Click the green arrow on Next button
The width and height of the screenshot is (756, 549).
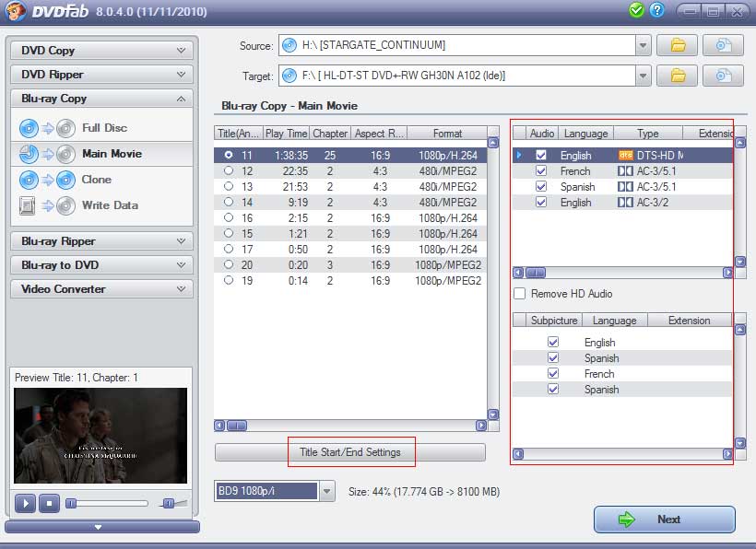coord(626,520)
